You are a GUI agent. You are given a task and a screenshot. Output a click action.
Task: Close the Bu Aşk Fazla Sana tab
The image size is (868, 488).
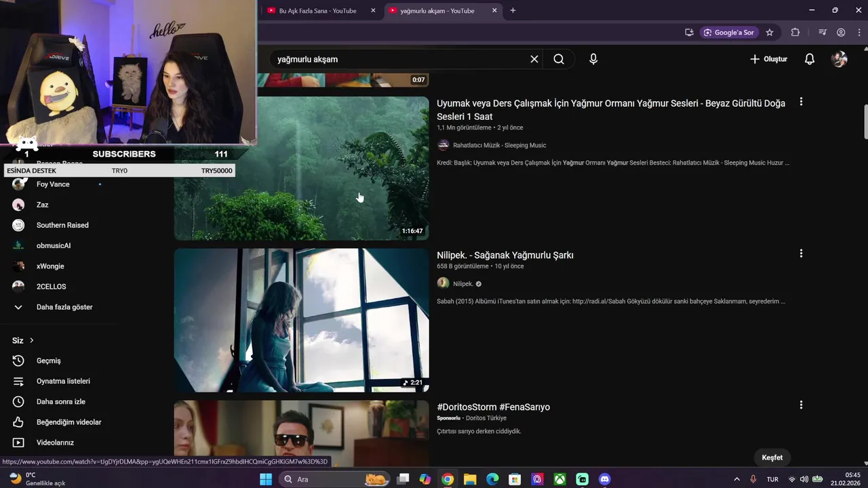pyautogui.click(x=373, y=11)
